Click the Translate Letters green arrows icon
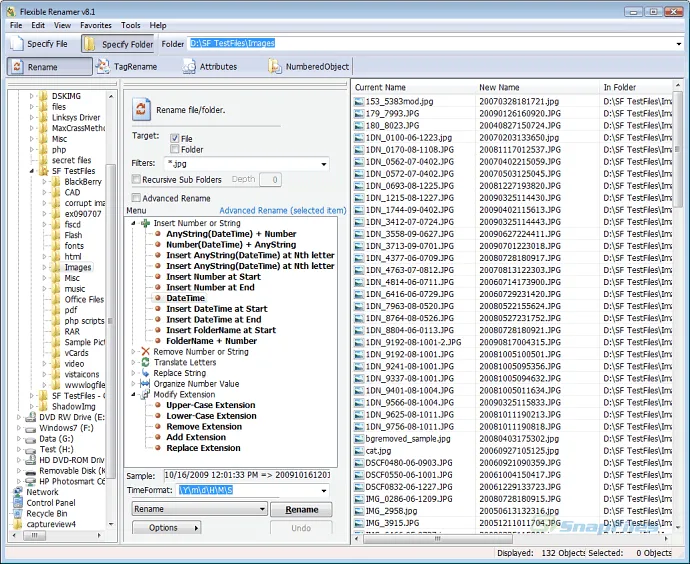This screenshot has height=564, width=690. click(145, 362)
